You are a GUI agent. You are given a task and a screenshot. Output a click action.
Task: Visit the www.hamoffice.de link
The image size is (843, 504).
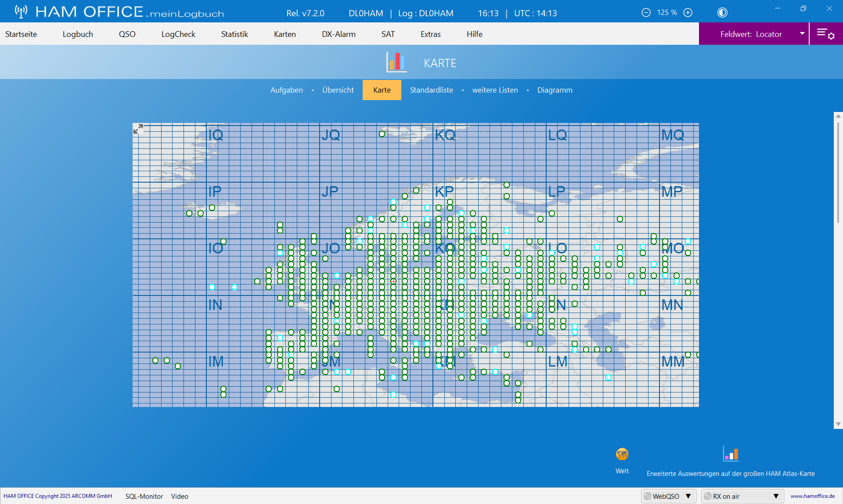point(812,496)
